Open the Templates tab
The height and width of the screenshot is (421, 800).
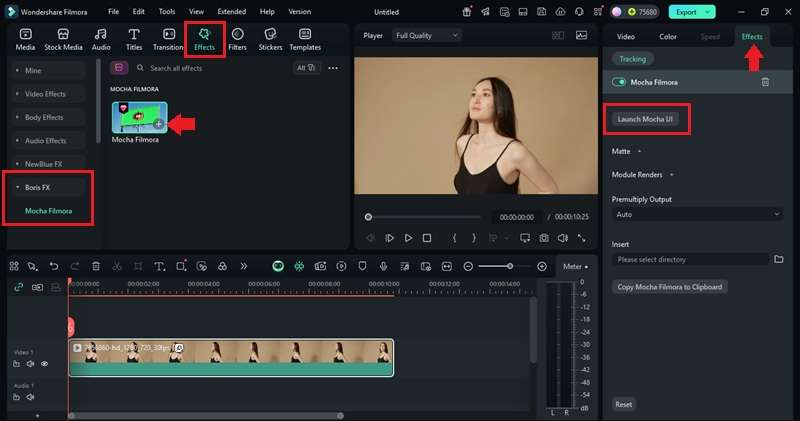(305, 39)
